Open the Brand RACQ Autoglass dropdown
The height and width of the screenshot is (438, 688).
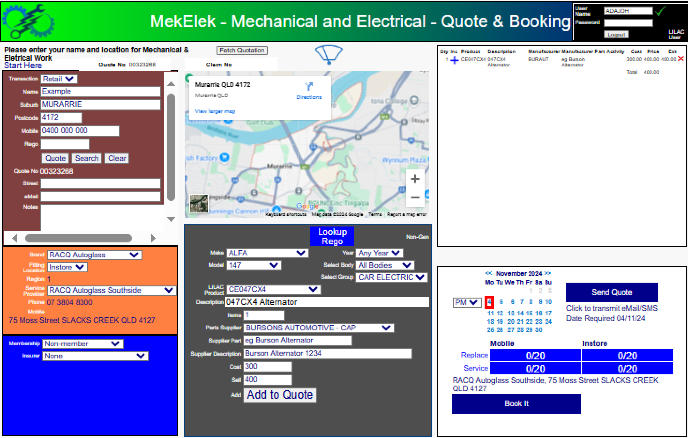pos(94,255)
